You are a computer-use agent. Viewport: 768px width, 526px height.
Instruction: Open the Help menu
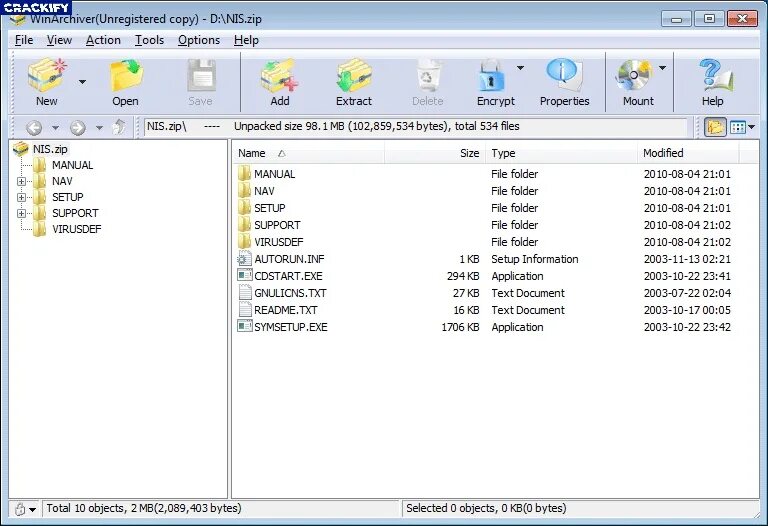coord(246,40)
